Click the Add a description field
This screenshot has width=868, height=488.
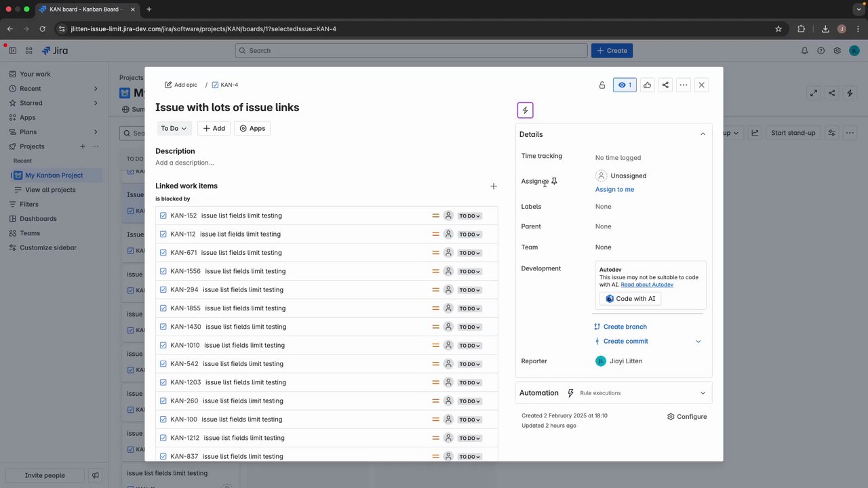pyautogui.click(x=184, y=163)
